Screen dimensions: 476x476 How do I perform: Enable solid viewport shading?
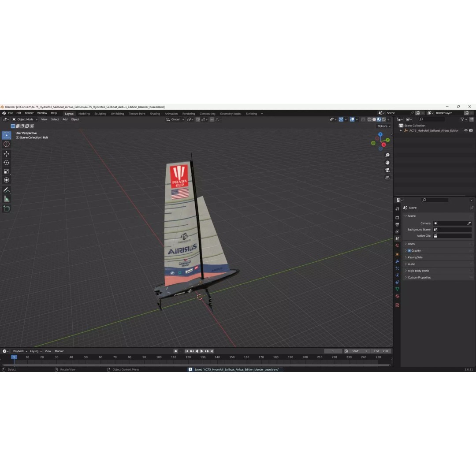point(374,119)
